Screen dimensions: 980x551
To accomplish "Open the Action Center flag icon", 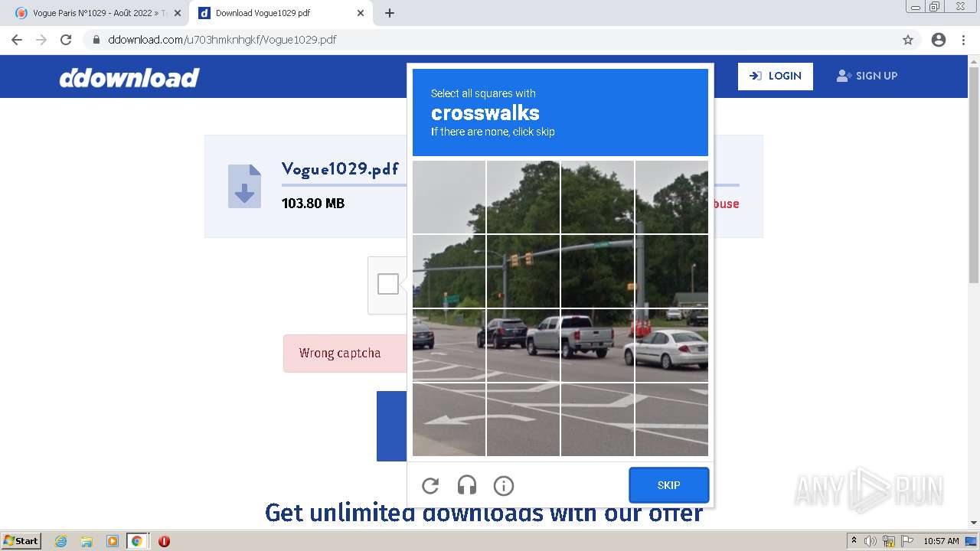I will (907, 541).
